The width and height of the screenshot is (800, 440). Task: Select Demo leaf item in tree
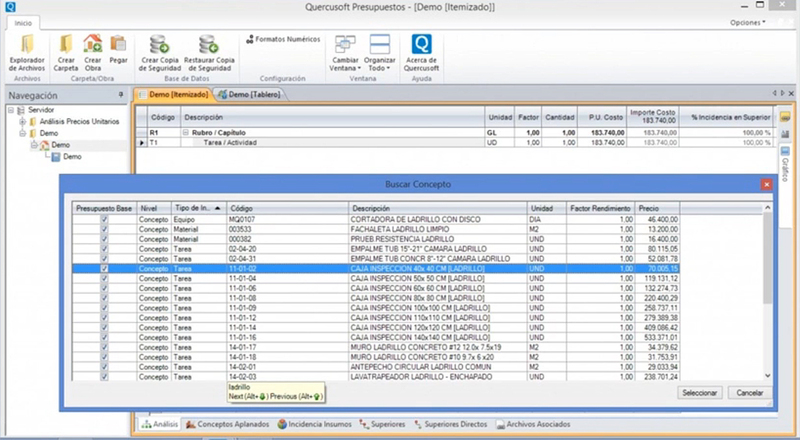67,157
